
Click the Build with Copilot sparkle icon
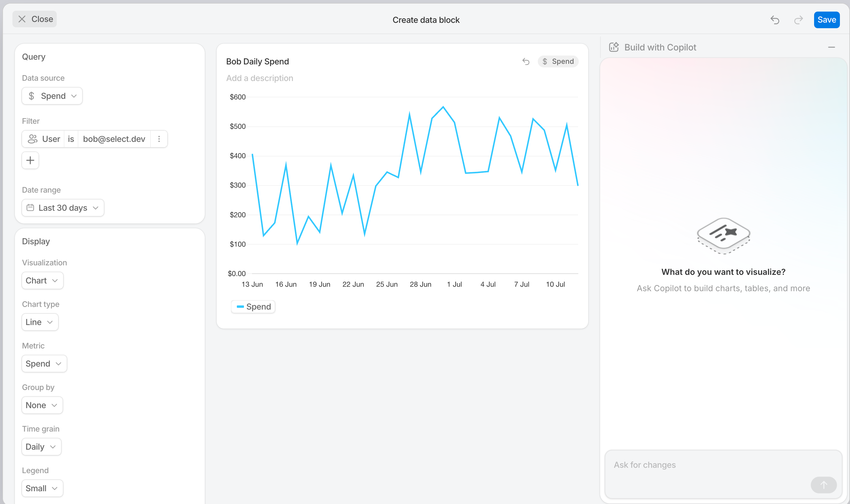point(614,47)
